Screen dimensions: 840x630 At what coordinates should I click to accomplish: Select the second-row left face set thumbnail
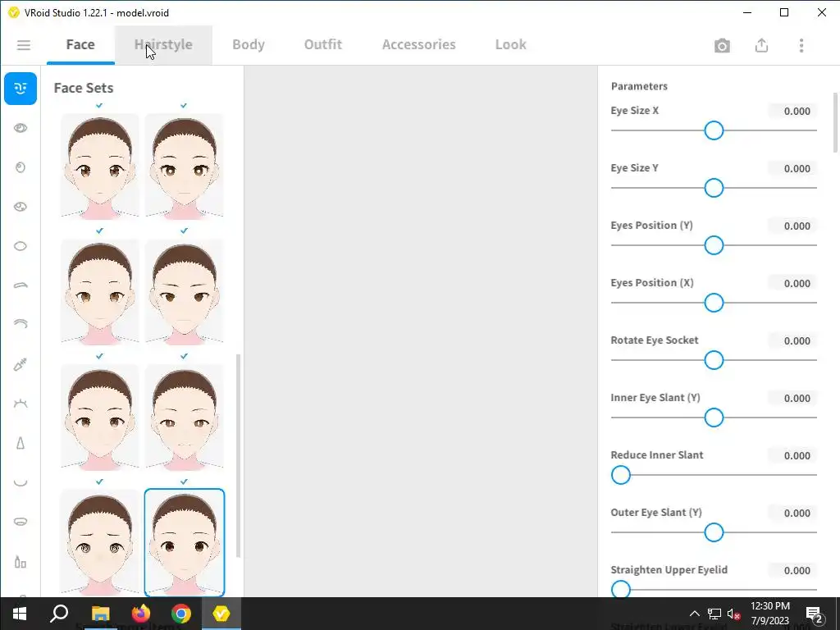(99, 291)
